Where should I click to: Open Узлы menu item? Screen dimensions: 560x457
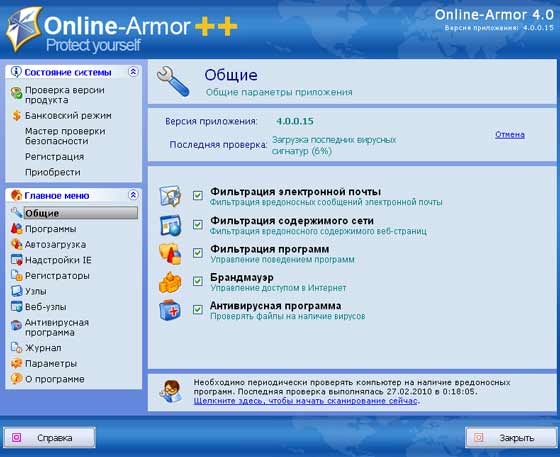36,291
